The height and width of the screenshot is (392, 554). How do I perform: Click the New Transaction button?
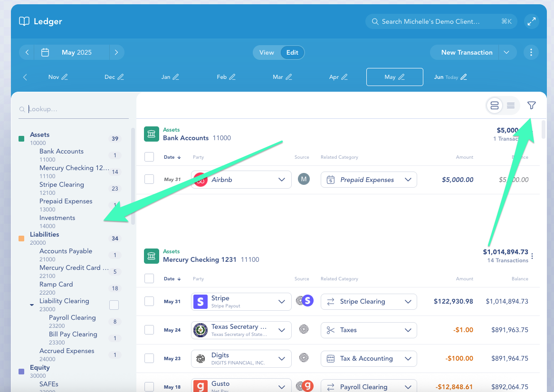pos(467,52)
